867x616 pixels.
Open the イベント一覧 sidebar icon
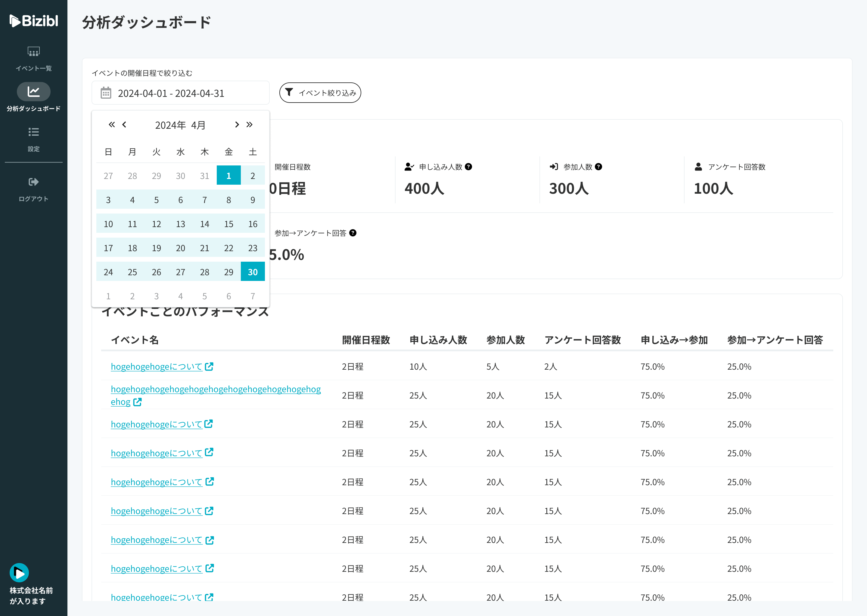[33, 52]
